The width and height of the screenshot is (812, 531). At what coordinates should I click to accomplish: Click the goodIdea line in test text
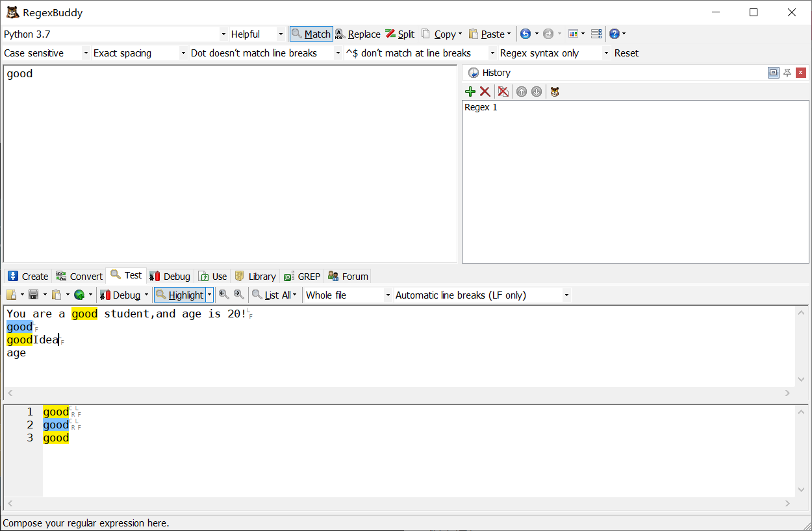click(x=32, y=340)
